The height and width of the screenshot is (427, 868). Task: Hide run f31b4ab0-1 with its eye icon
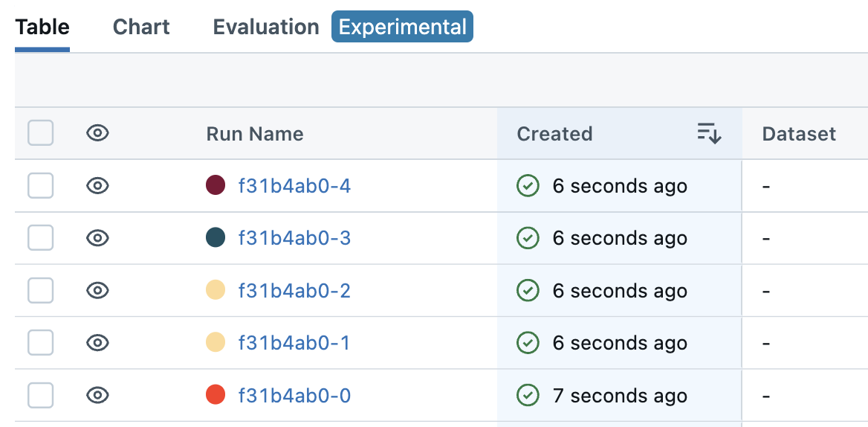coord(98,343)
